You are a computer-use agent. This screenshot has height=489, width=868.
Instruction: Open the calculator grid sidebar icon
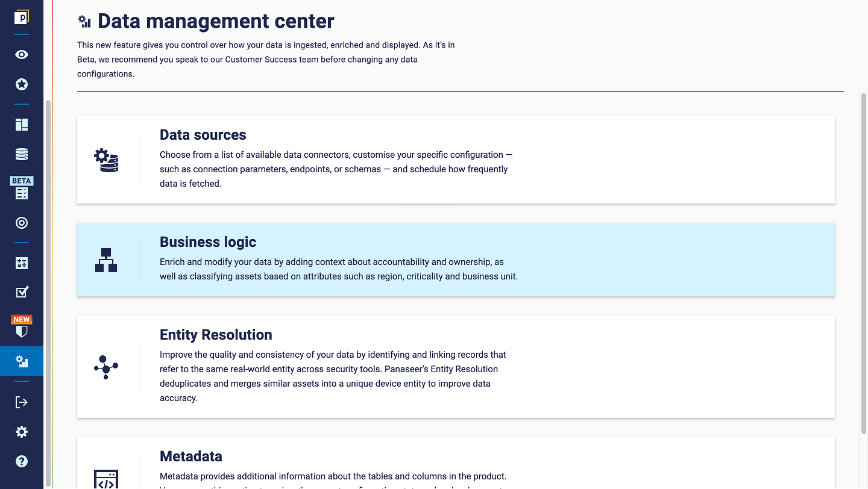[x=22, y=263]
